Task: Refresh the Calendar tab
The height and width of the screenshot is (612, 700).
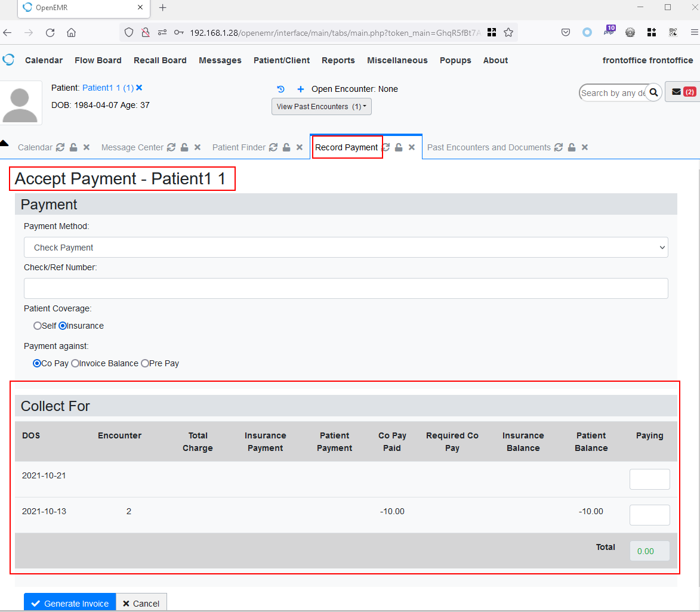Action: tap(60, 147)
